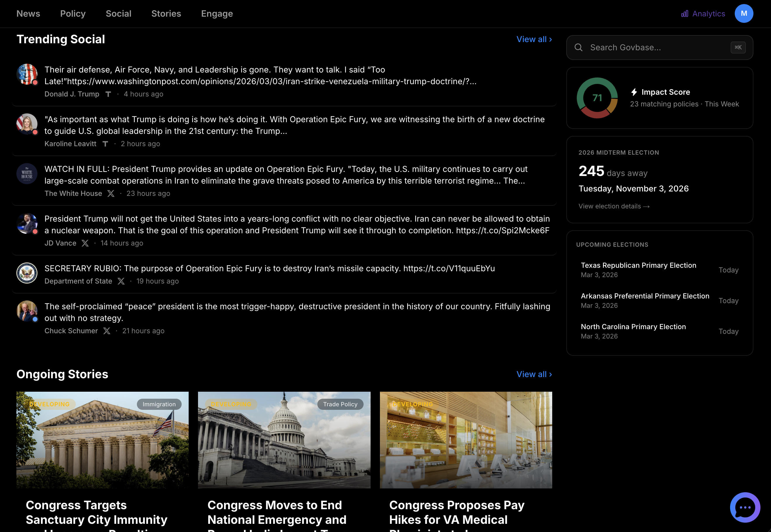Select the Policy navigation tab

73,14
